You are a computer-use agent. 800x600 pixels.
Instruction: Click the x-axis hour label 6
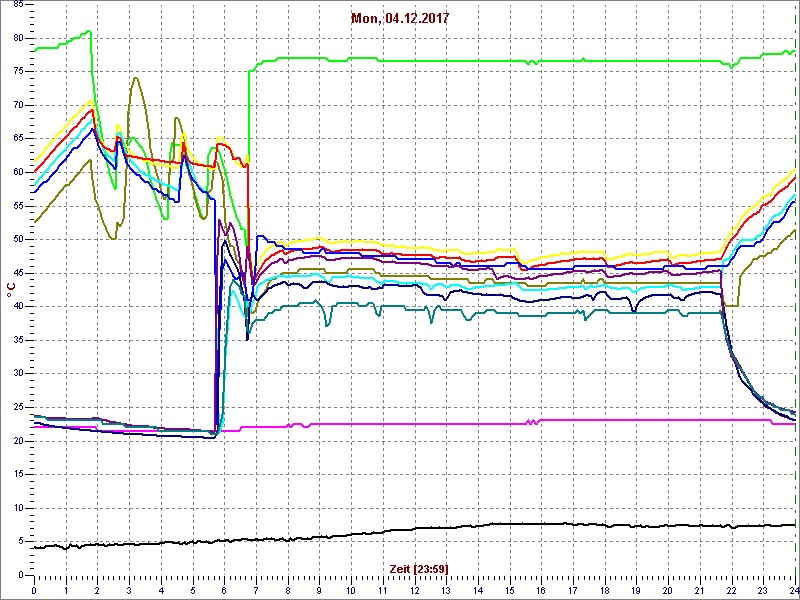pos(224,589)
